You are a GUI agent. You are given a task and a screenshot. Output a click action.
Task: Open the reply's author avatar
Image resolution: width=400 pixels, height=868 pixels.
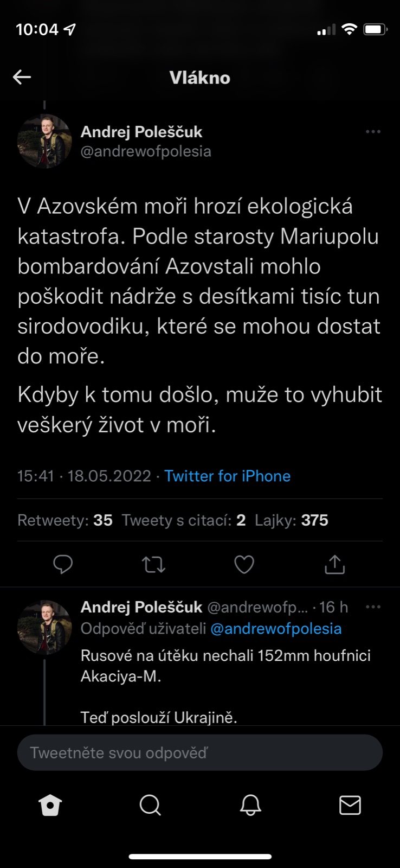(44, 627)
